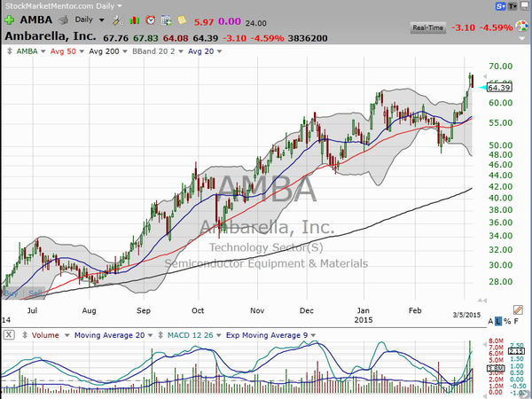Screen dimensions: 532x399
Task: Click the red 5.97 value in toolbar
Action: pos(204,22)
